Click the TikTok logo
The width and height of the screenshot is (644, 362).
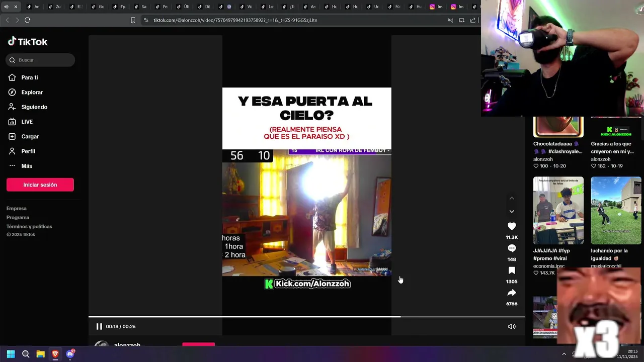point(28,42)
